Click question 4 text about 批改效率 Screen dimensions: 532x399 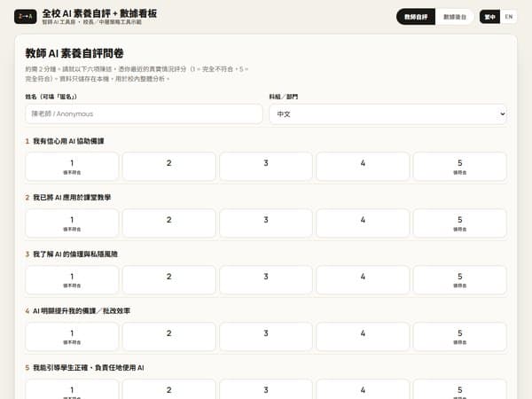click(x=82, y=311)
